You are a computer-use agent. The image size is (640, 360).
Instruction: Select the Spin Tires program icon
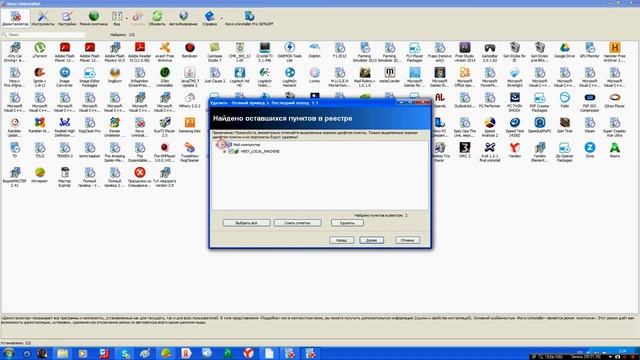click(x=564, y=126)
